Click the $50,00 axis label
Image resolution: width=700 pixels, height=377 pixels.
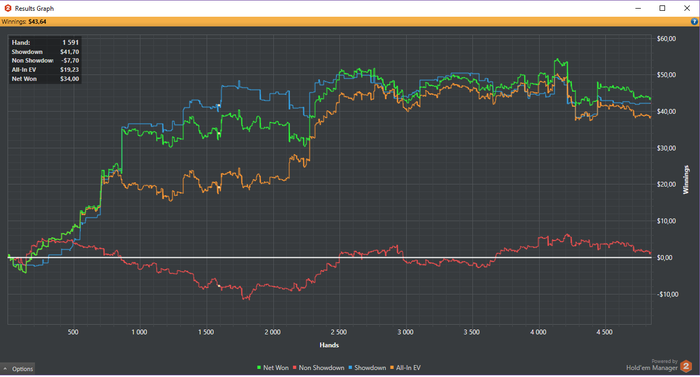tap(666, 75)
